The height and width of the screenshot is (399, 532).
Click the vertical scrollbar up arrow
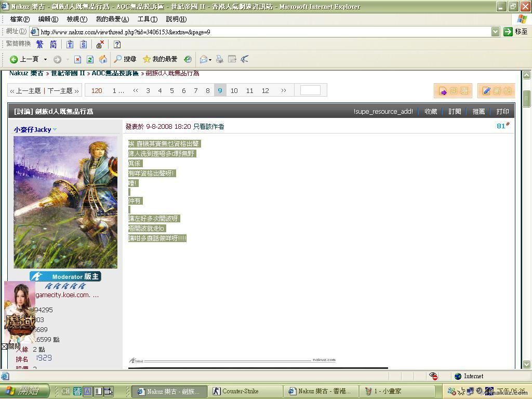point(527,75)
